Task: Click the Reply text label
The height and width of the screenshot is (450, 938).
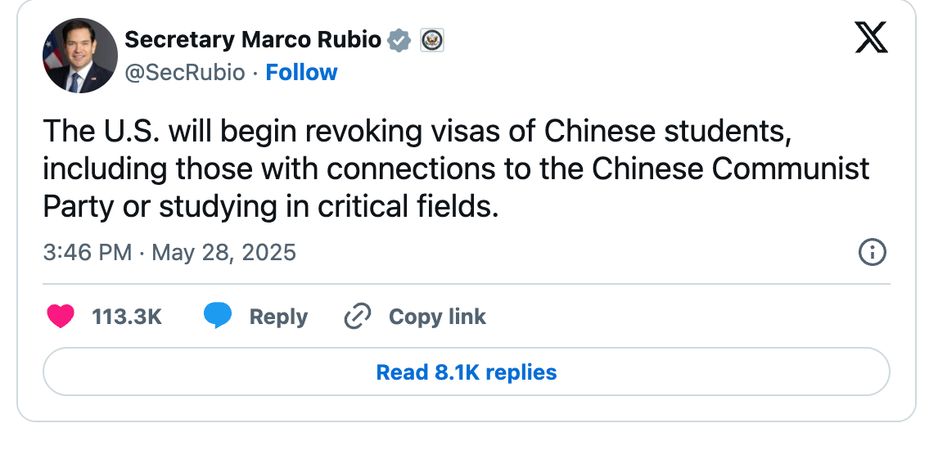Action: (278, 317)
